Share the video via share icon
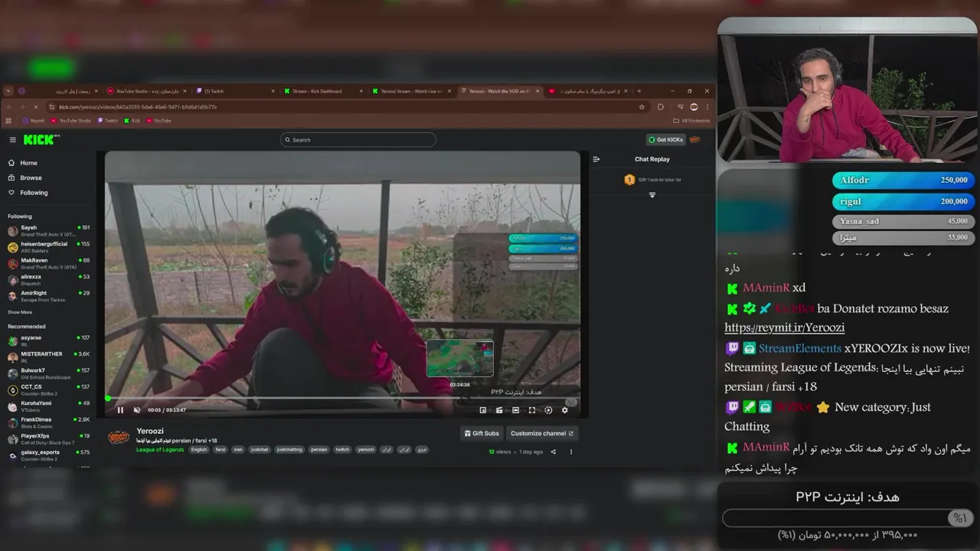 (554, 452)
